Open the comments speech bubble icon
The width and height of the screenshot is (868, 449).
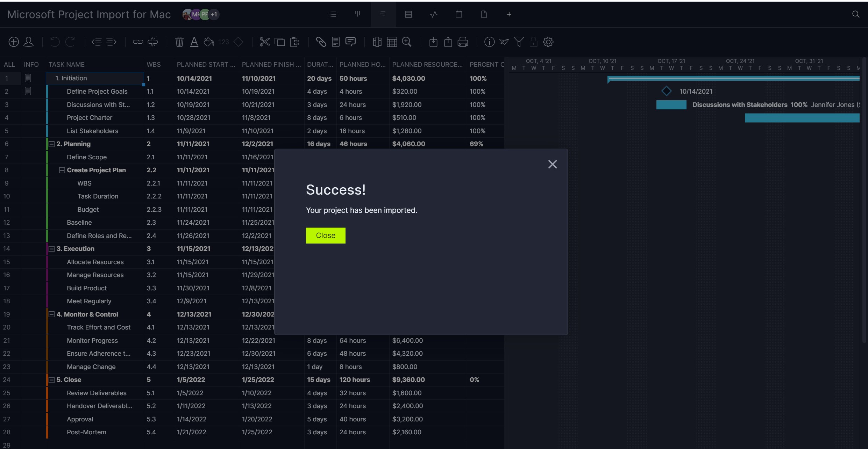tap(350, 42)
